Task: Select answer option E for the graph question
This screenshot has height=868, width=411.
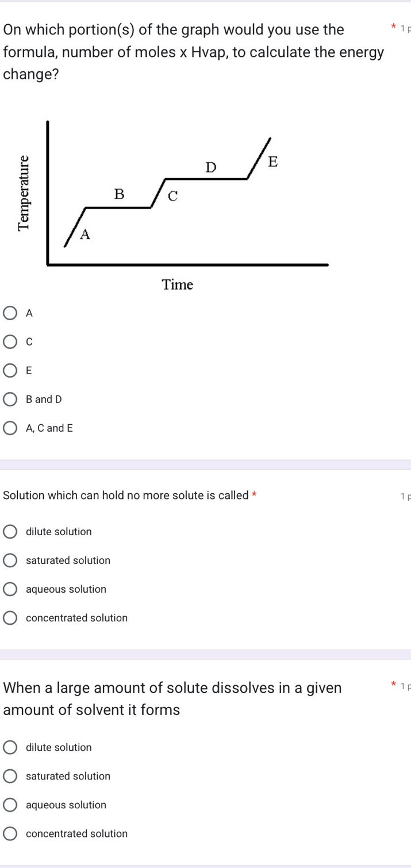Action: coord(10,370)
